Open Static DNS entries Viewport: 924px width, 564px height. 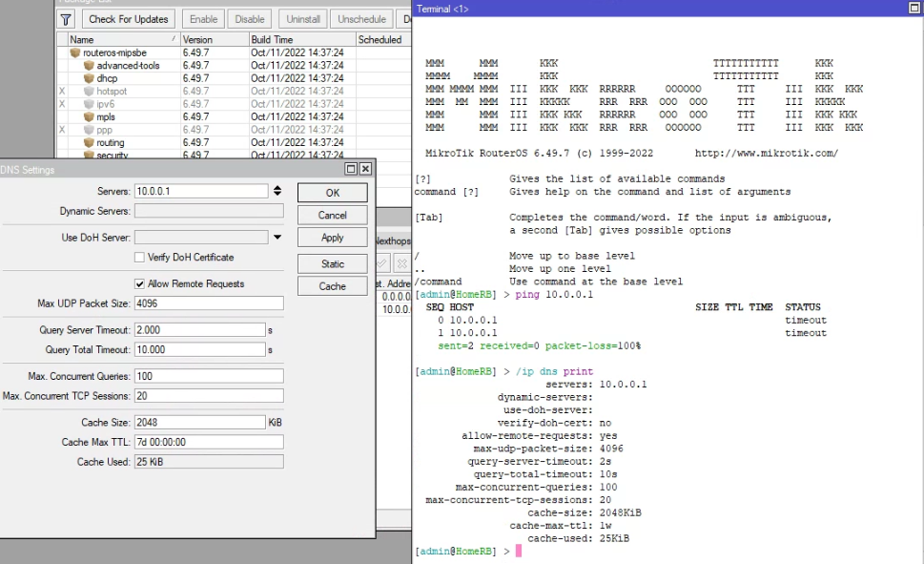click(333, 263)
